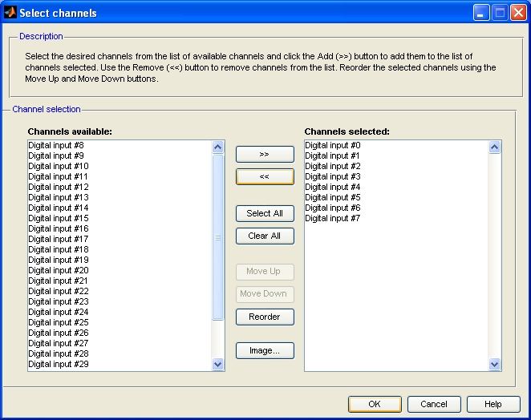The width and height of the screenshot is (531, 420).
Task: Click the Remove (<<) button
Action: pyautogui.click(x=265, y=176)
